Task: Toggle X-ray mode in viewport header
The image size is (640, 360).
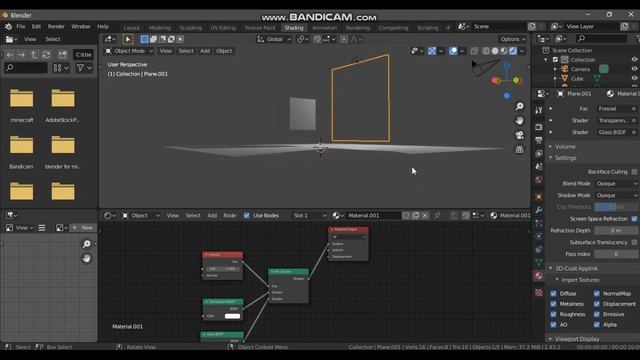Action: pos(474,51)
